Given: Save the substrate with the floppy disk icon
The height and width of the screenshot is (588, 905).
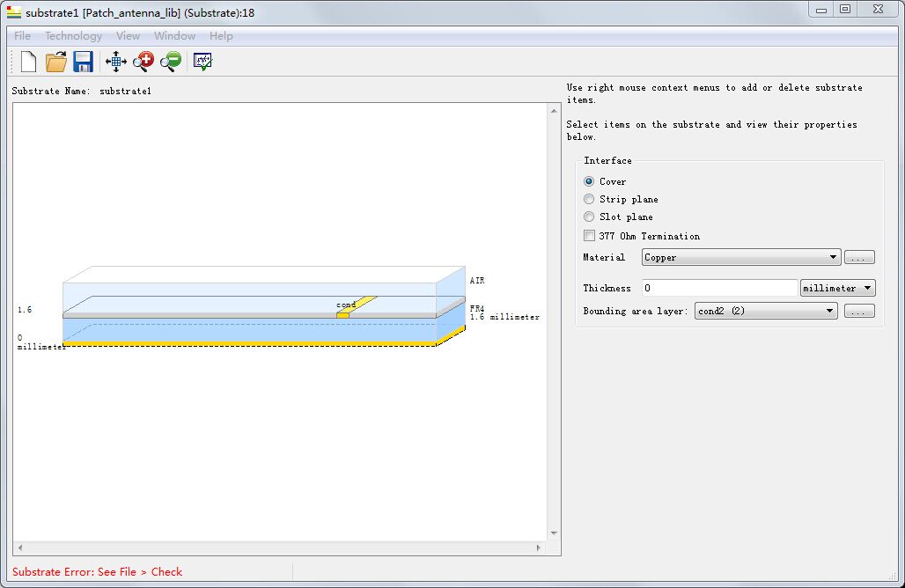Looking at the screenshot, I should 83,61.
